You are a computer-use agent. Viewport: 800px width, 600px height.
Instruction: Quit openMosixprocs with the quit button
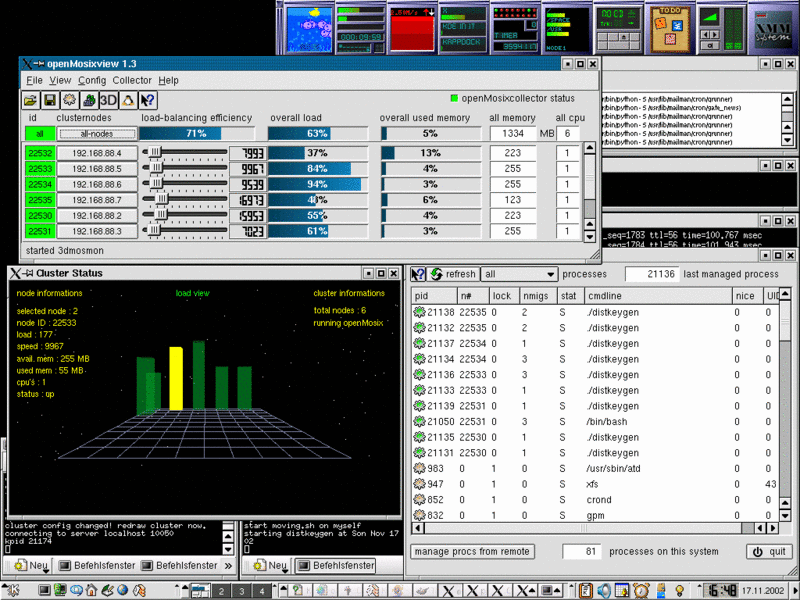(767, 551)
